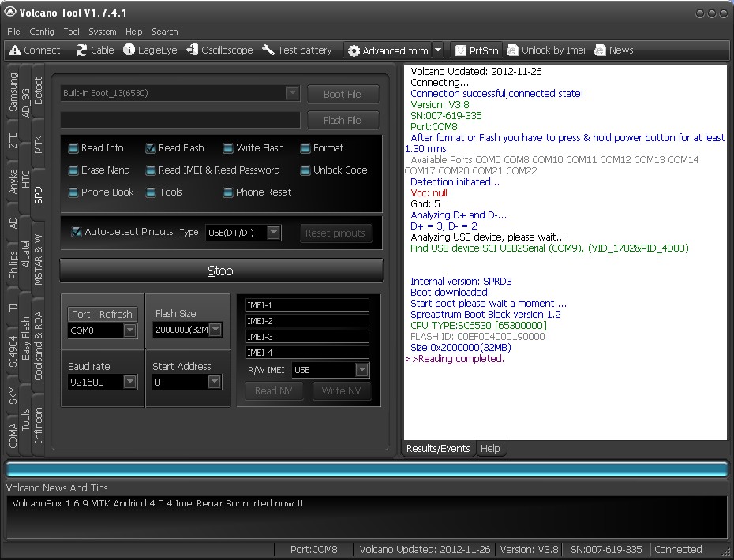
Task: Click the Stop button
Action: click(222, 271)
